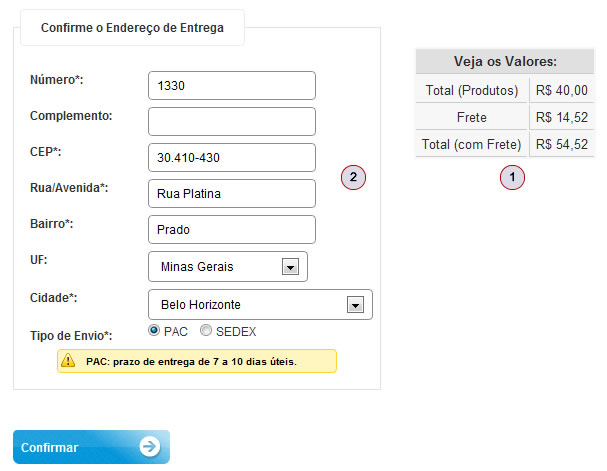Screen dimensions: 607x471
Task: Click the Total com Frete amount
Action: coord(561,145)
